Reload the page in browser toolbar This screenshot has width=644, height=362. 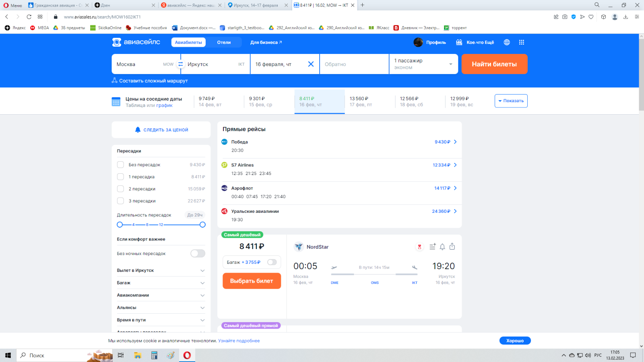(x=29, y=17)
